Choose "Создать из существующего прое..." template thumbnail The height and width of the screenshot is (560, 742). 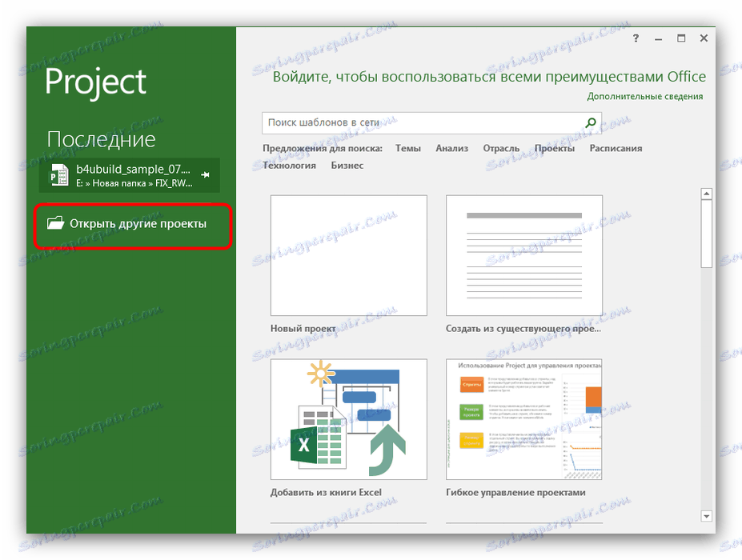pos(523,255)
